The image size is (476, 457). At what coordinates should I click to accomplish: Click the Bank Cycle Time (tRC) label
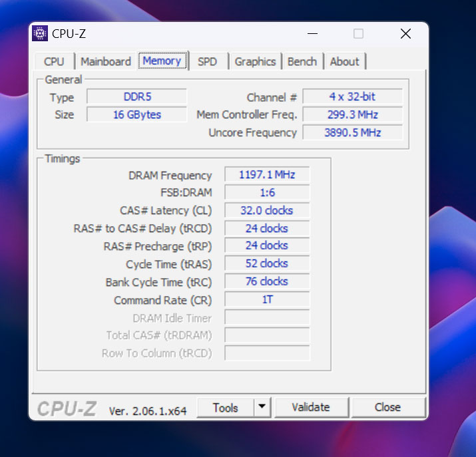coord(158,282)
